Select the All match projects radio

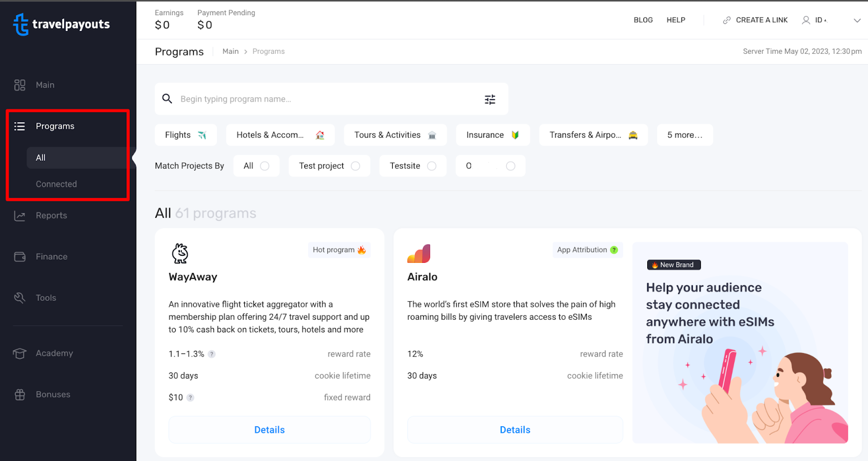(x=265, y=166)
